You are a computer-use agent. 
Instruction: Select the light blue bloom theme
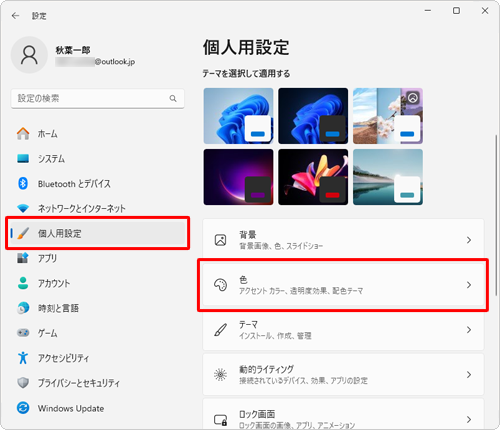pos(238,116)
